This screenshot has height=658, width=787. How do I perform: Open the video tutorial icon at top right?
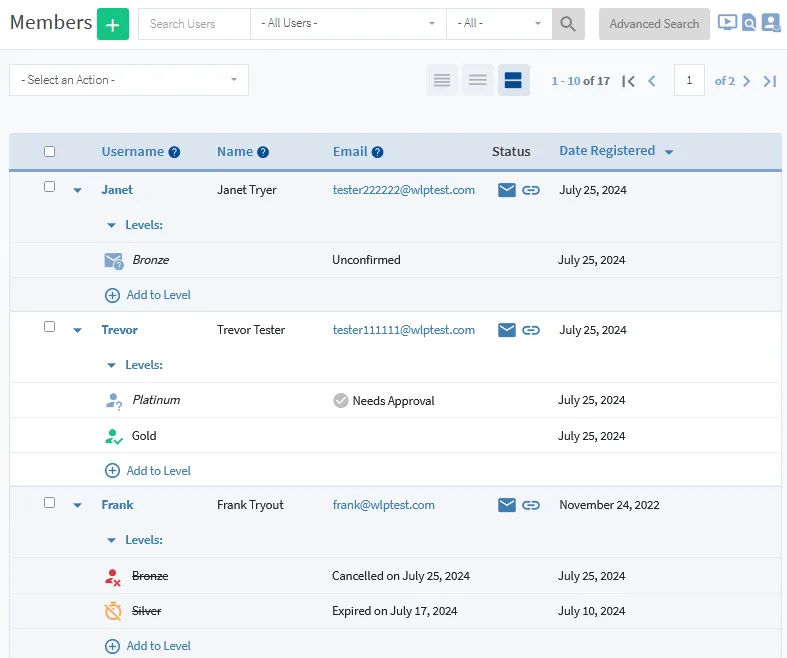tap(727, 23)
